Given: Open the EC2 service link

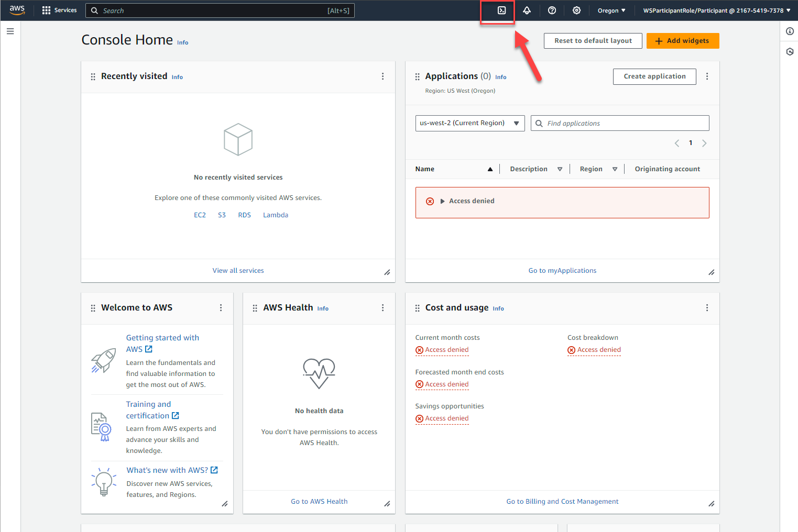Looking at the screenshot, I should point(200,215).
